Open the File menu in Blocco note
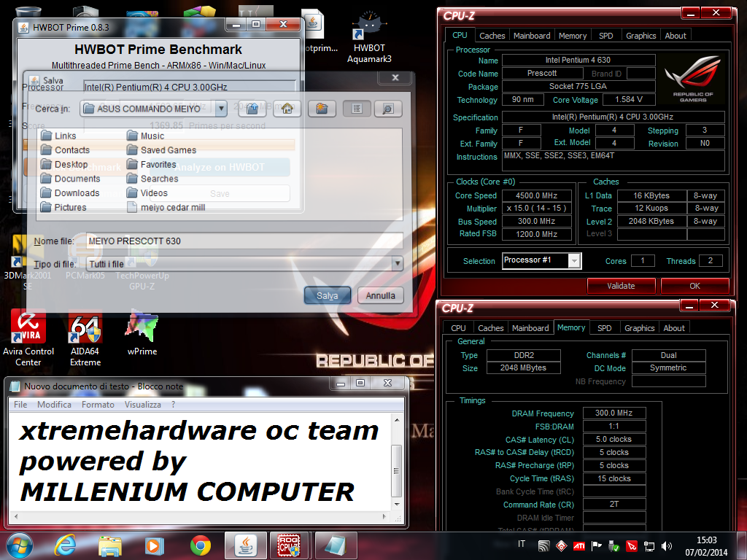The height and width of the screenshot is (560, 747). 20,405
